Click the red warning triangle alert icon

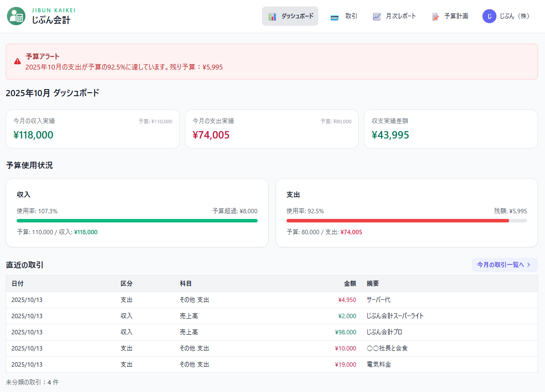(x=17, y=62)
